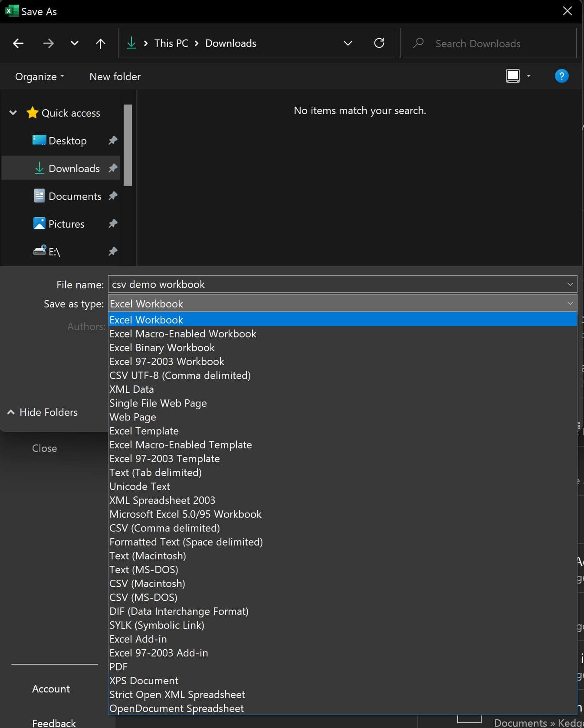584x728 pixels.
Task: Hide Folders in the dialog
Action: tap(43, 412)
